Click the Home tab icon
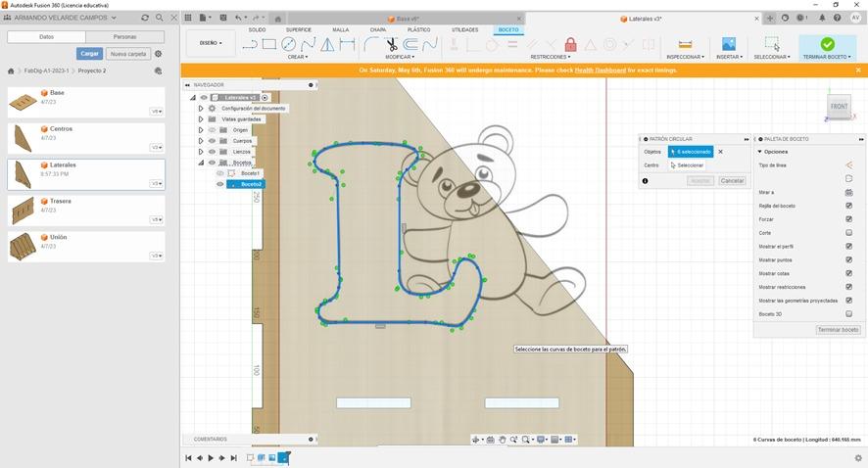 278,19
